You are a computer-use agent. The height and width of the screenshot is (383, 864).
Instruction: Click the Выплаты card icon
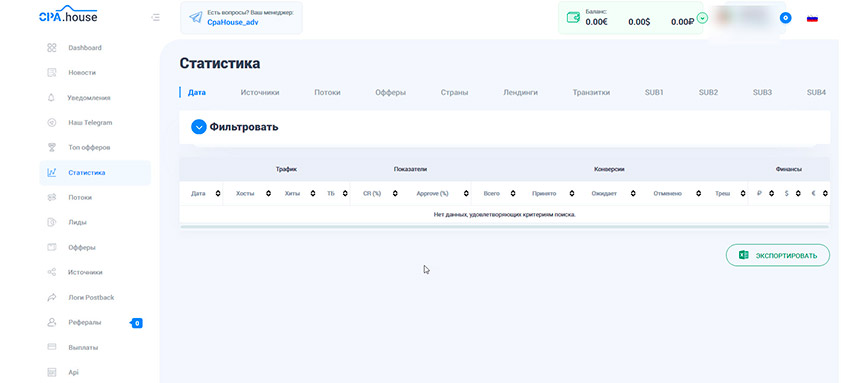pyautogui.click(x=52, y=348)
